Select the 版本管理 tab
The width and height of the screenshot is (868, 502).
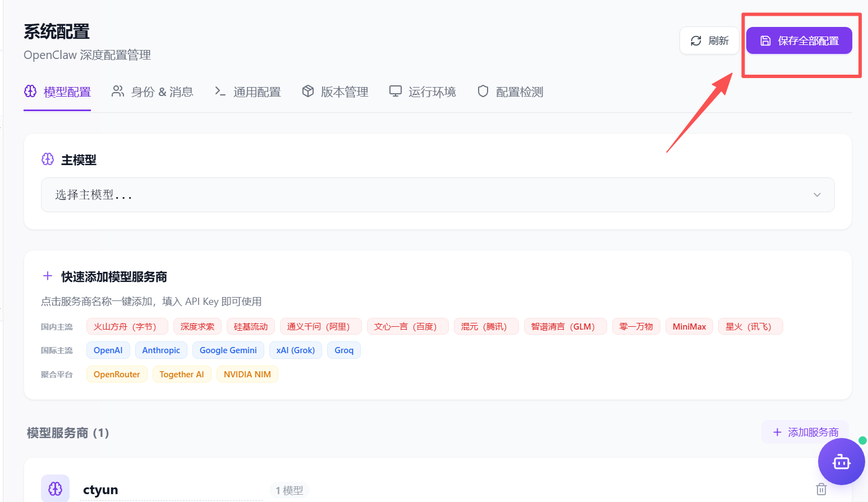point(336,92)
